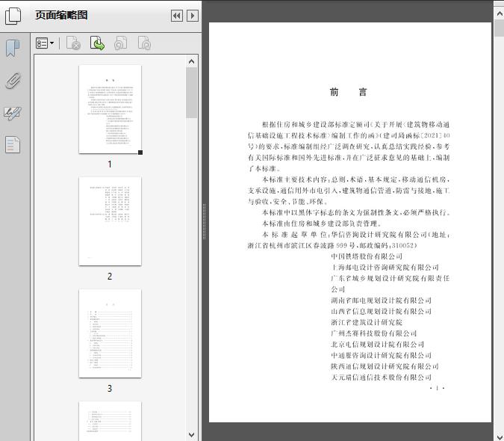Viewport: 504px width, 441px height.
Task: Click the delete pages icon
Action: tap(73, 43)
